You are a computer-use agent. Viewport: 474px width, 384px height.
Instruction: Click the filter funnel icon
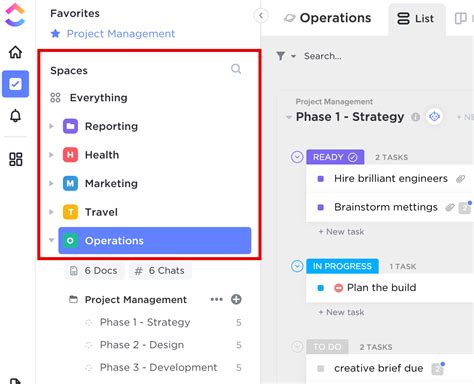(281, 56)
